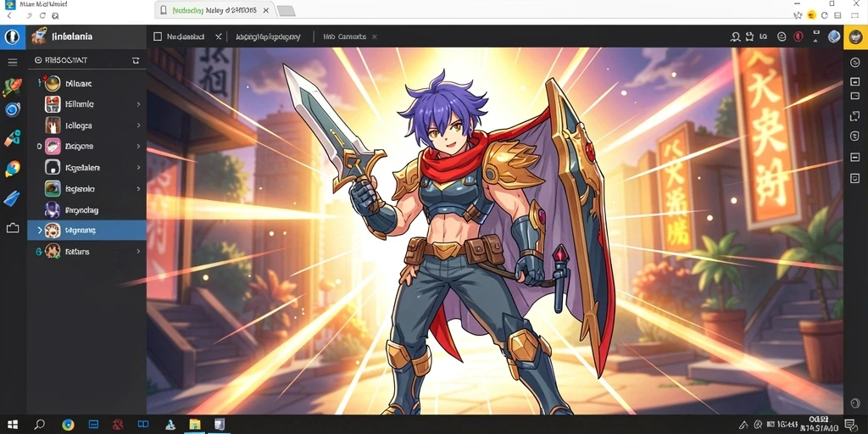Click the blue globe icon in top toolbar
The width and height of the screenshot is (868, 434).
[834, 36]
